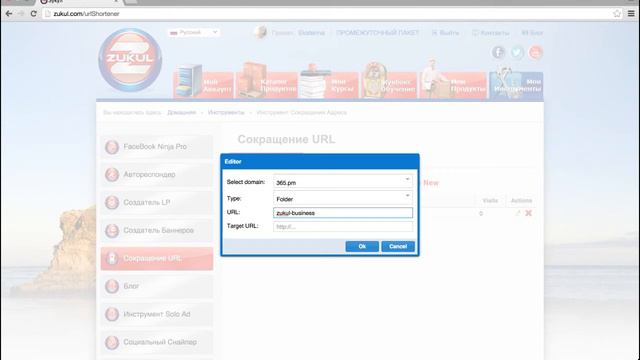Screen dimensions: 640x360
Task: Focus the zukul.com/urlShortener address bar
Action: (327, 13)
